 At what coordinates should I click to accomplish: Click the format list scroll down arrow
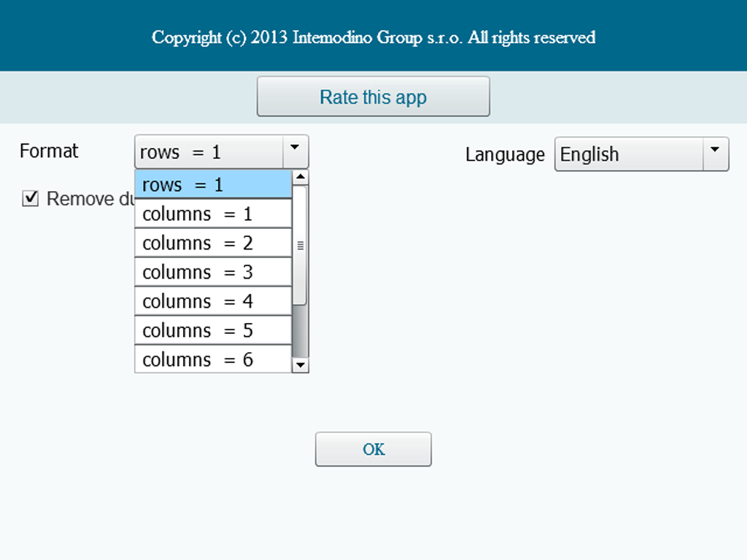(x=301, y=365)
